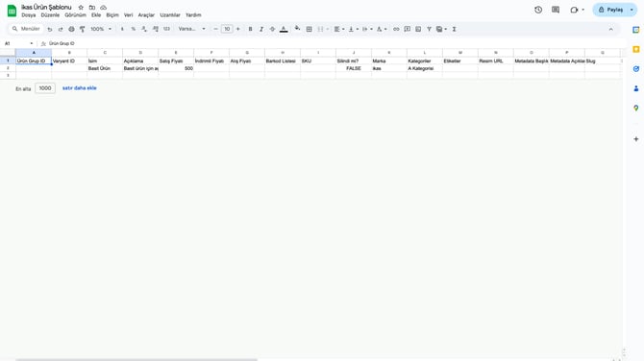Select the paint format tool
Viewport: 644px width, 361px height.
[x=82, y=29]
